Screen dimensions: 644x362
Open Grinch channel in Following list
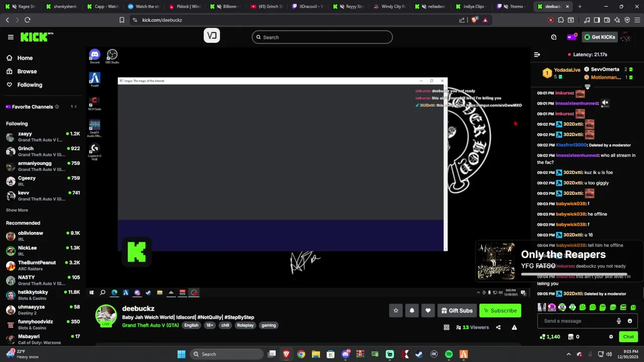[x=43, y=151]
